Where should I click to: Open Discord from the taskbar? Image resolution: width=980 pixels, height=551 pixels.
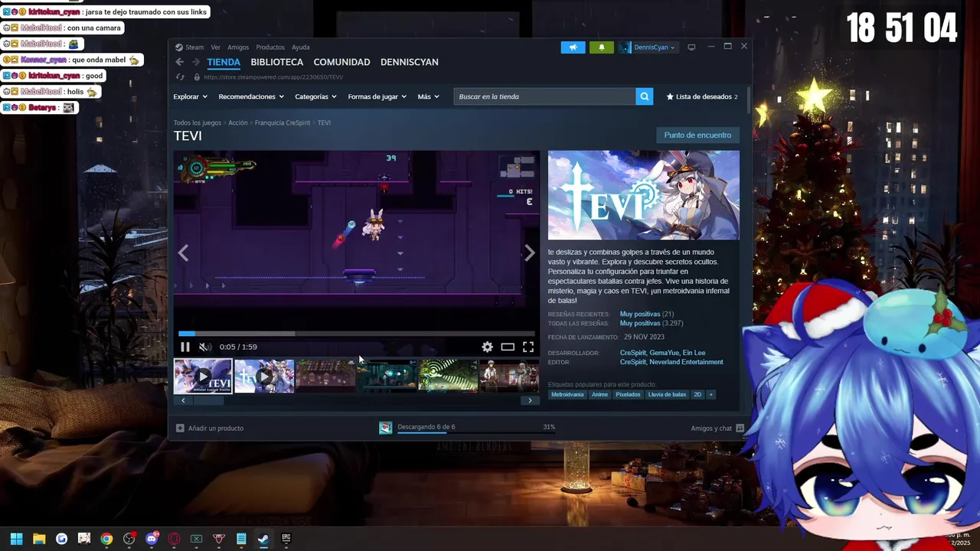click(x=152, y=539)
